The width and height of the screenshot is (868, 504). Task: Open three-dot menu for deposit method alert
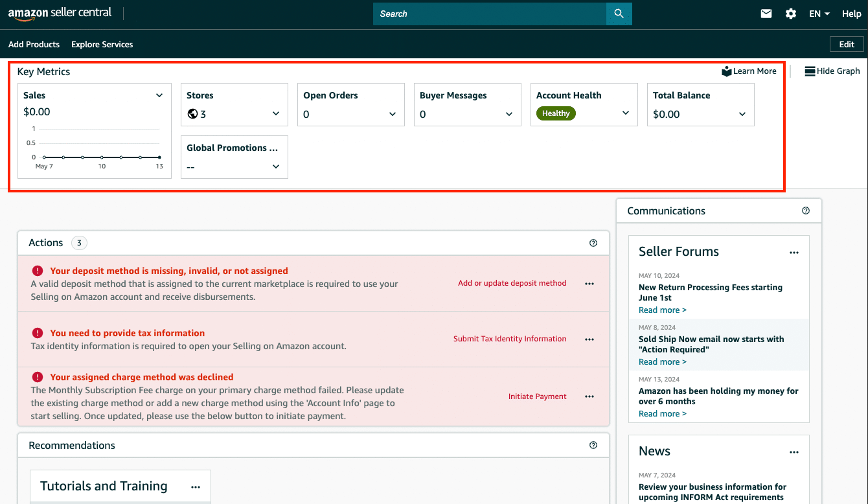pyautogui.click(x=589, y=284)
